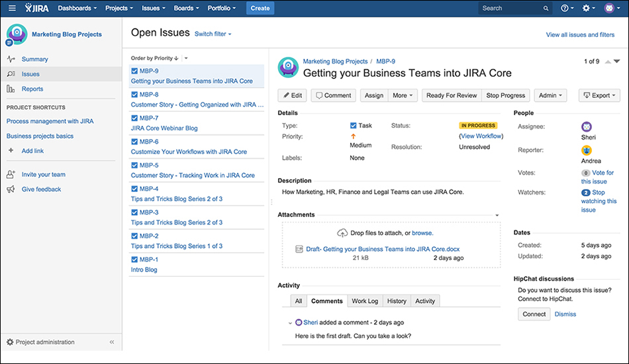Click the Marketing Blog Projects sidebar avatar
Image resolution: width=629 pixels, height=364 pixels.
(17, 34)
